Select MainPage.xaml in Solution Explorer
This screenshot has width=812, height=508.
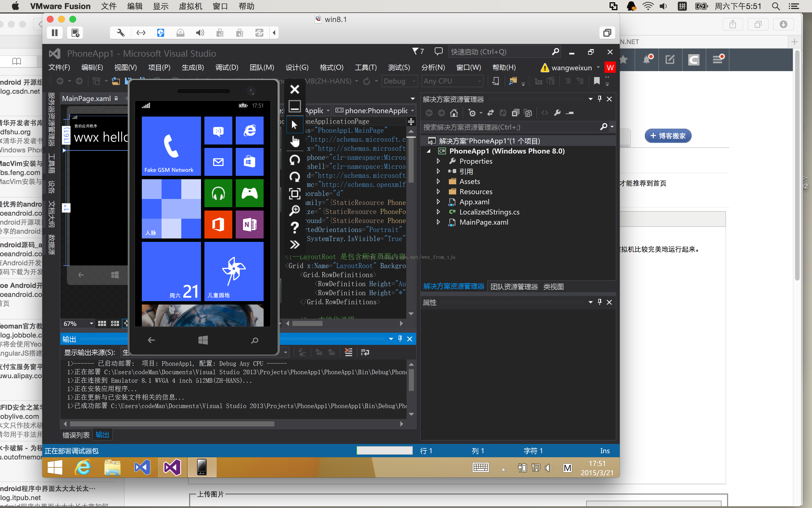coord(484,222)
